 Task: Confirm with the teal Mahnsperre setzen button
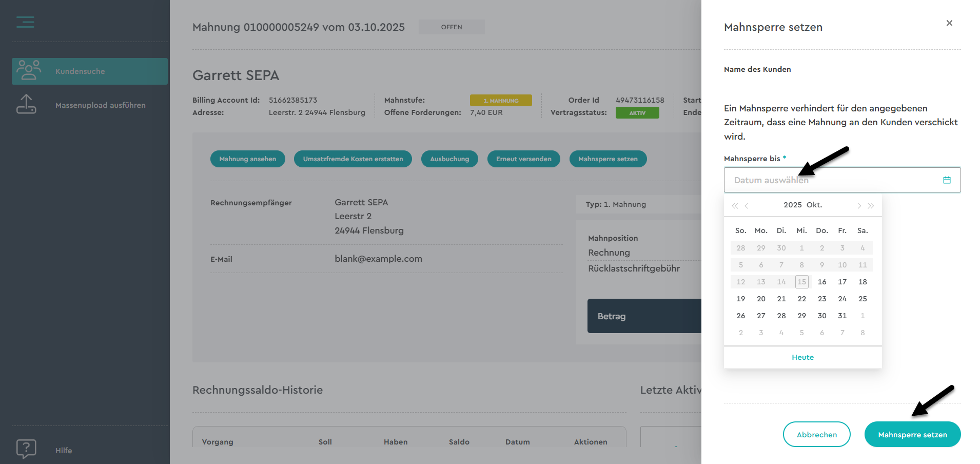click(912, 435)
